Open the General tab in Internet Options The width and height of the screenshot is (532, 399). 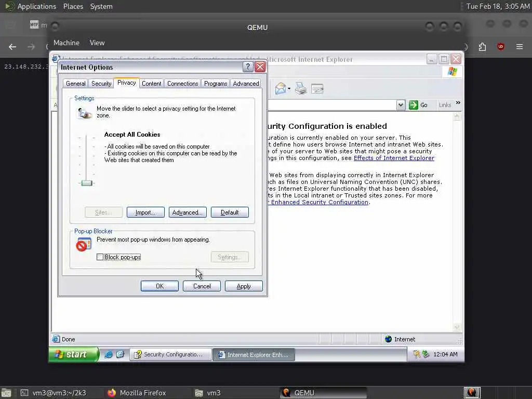(x=76, y=84)
